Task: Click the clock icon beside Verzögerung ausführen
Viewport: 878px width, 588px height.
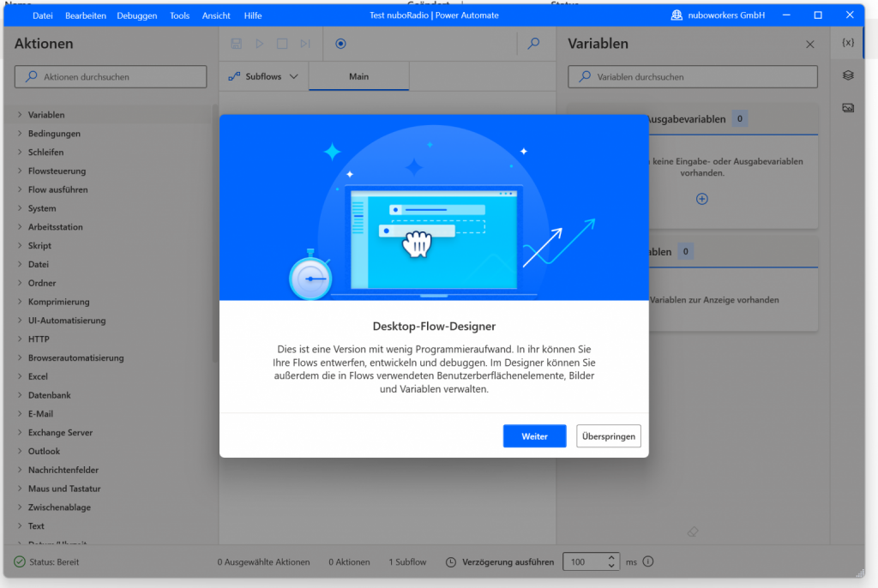Action: (x=451, y=561)
